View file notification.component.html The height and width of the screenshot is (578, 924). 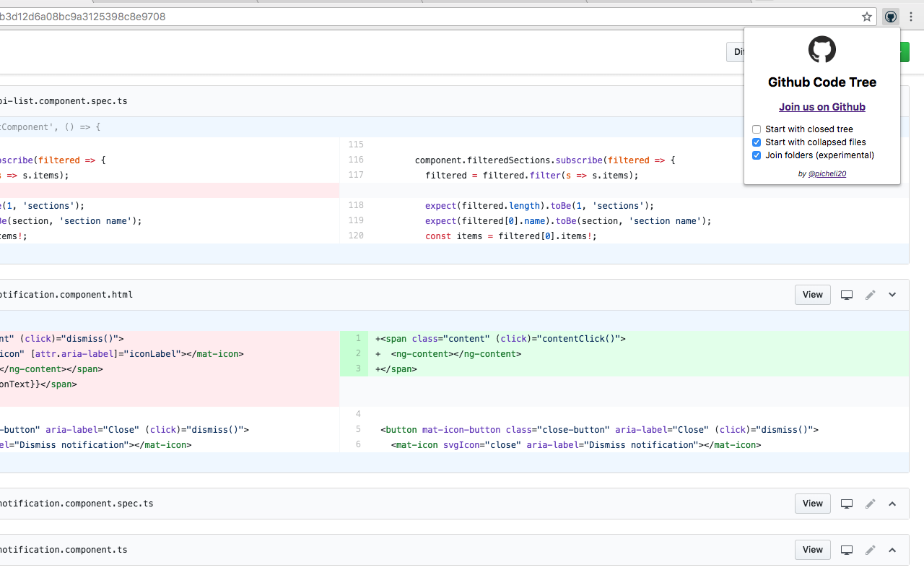(813, 295)
